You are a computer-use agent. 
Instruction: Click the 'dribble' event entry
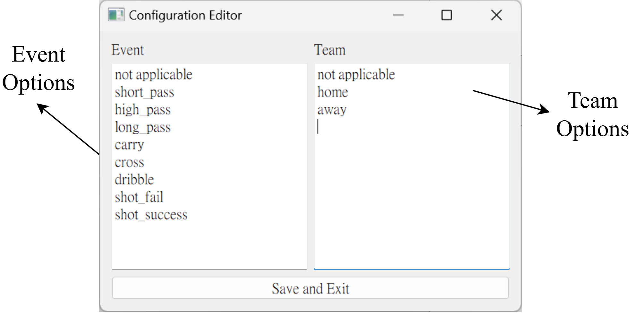pos(134,180)
